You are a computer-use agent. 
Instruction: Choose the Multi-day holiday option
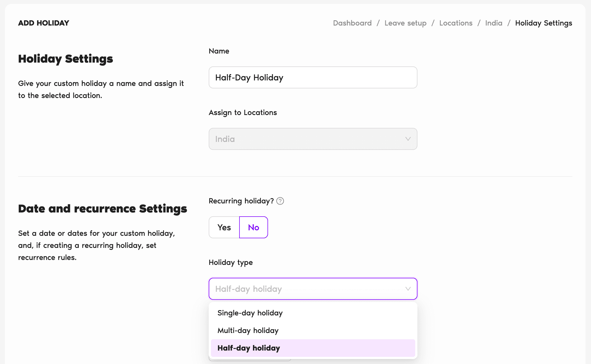tap(248, 331)
